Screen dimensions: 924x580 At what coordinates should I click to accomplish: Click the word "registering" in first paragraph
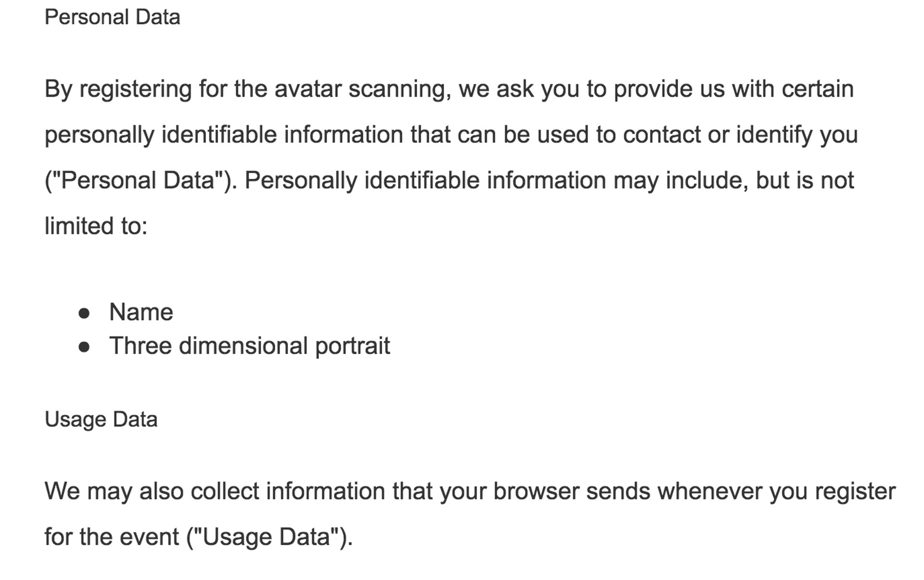(135, 90)
